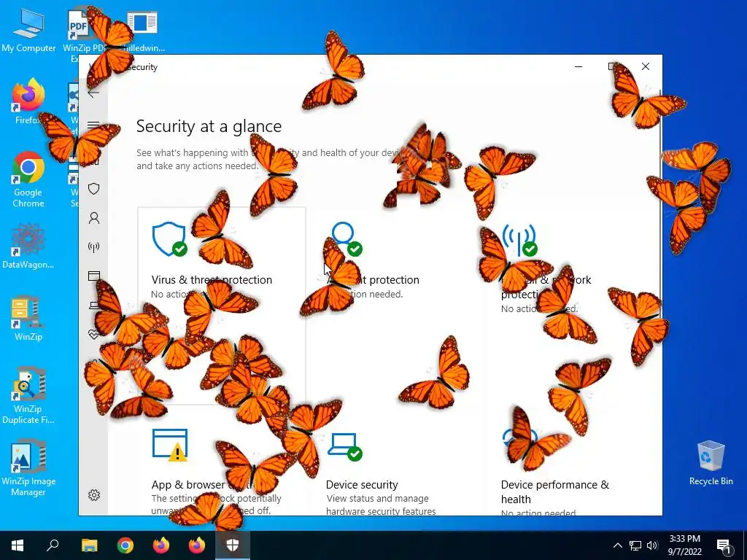This screenshot has height=560, width=747.
Task: Open App & browser control via the sidebar window icon
Action: coord(94,276)
